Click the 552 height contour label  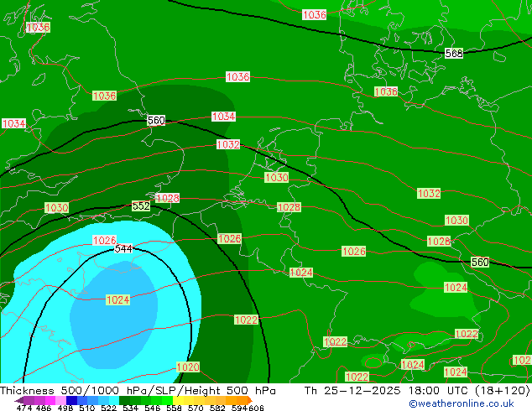click(x=141, y=205)
